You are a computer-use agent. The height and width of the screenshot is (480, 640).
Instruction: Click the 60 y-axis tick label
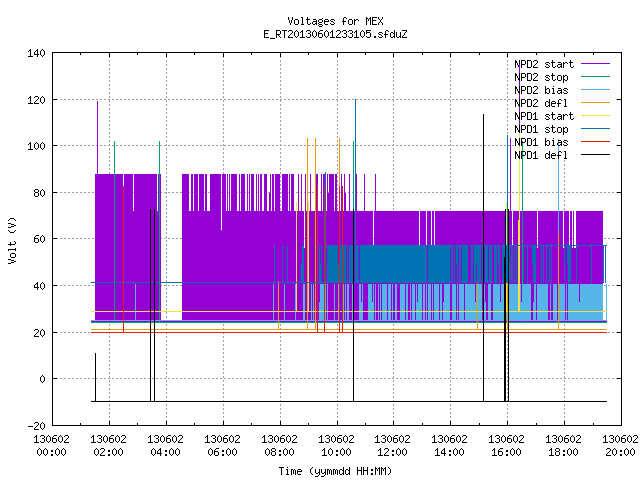click(x=39, y=239)
